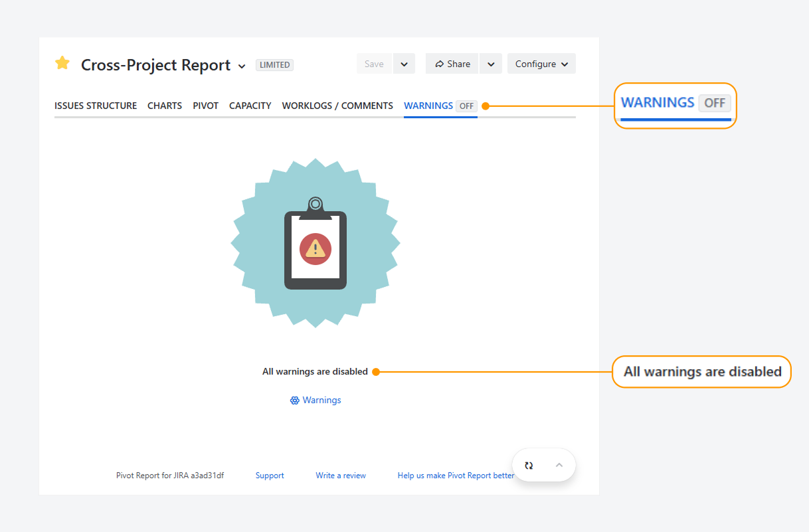Viewport: 809px width, 532px height.
Task: Select the Warnings tab
Action: pyautogui.click(x=428, y=106)
